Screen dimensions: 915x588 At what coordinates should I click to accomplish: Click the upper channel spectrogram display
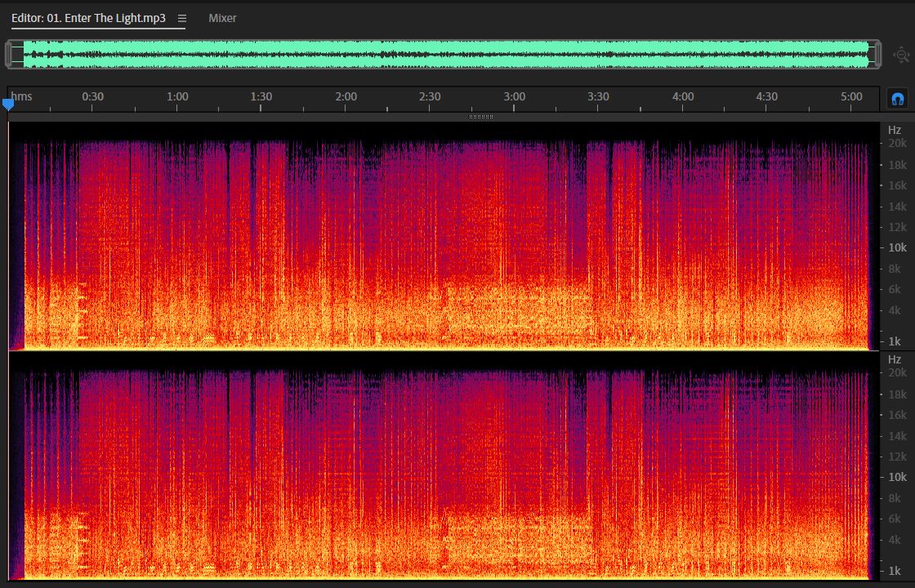coord(444,236)
